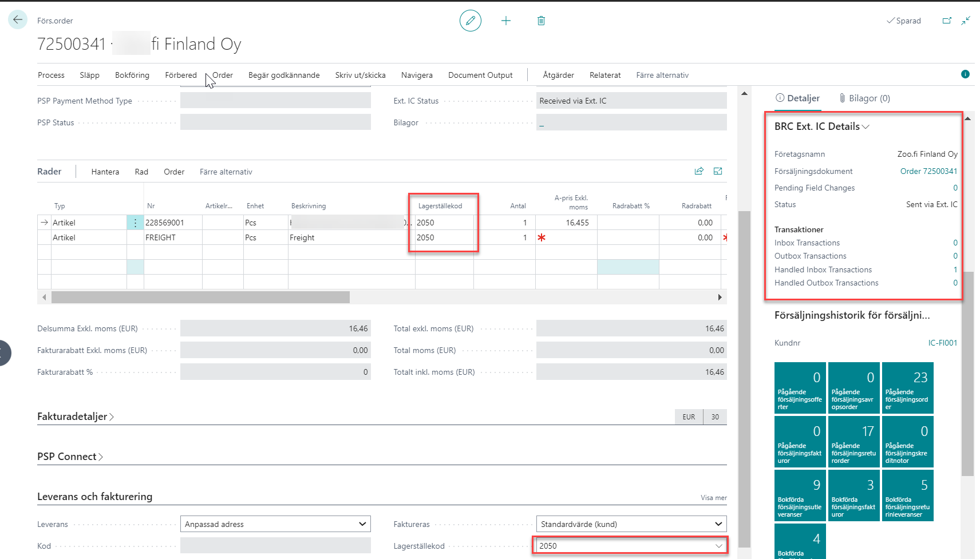Switch to the Bilagor (0) tab

pos(864,98)
